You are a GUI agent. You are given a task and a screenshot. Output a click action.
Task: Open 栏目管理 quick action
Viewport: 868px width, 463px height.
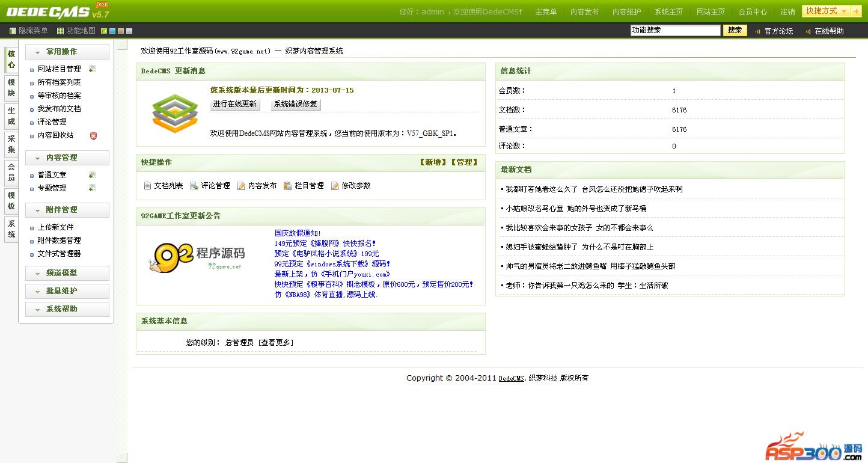coord(304,186)
